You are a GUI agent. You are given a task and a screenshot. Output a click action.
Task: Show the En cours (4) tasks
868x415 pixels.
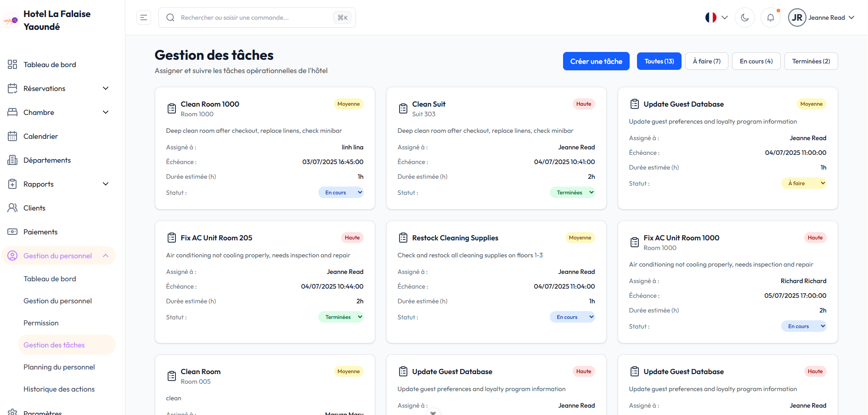click(756, 61)
